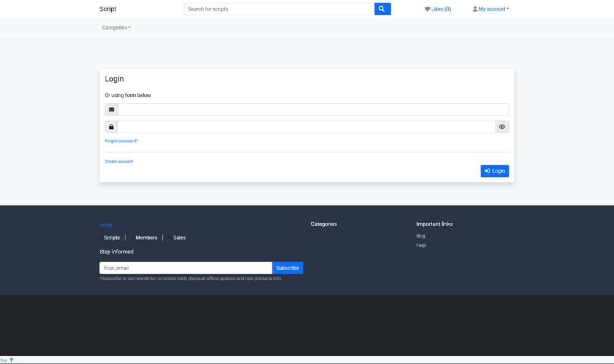Click the heart Likes (0) icon

coord(427,9)
